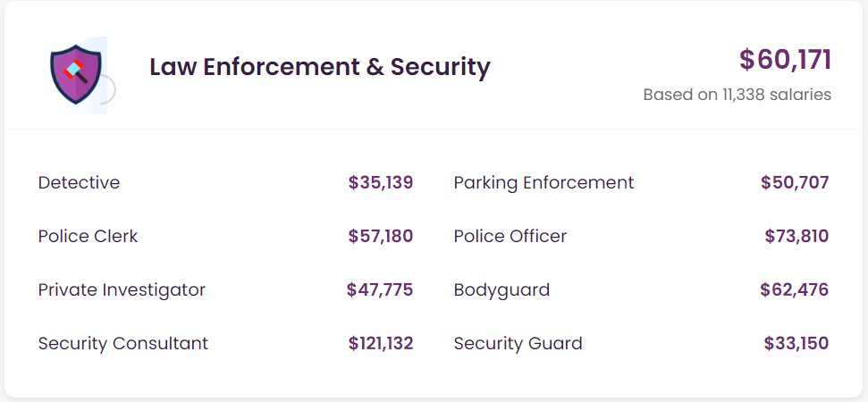
Task: Open the Bodyguard salary entry
Action: tap(501, 290)
